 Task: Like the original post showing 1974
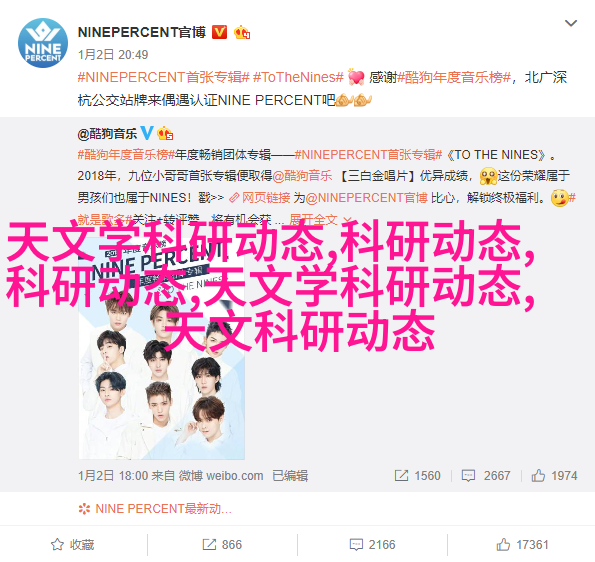pos(554,475)
